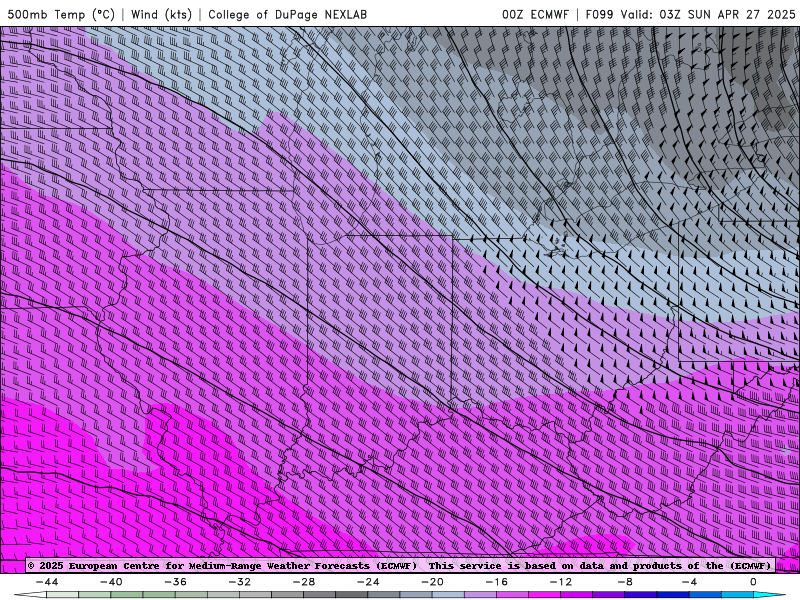Viewport: 800px width, 600px height.
Task: Click the -36 label on the temperature scale
Action: [x=176, y=582]
